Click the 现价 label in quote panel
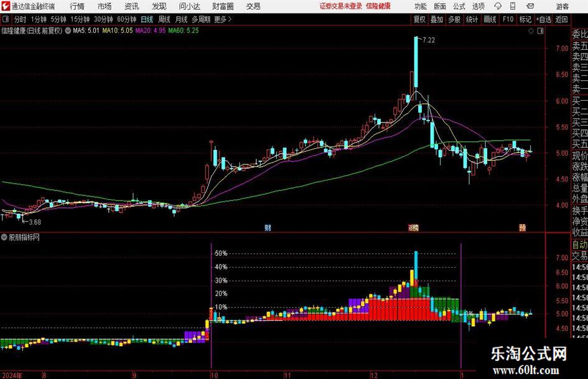This screenshot has width=588, height=379. 580,156
